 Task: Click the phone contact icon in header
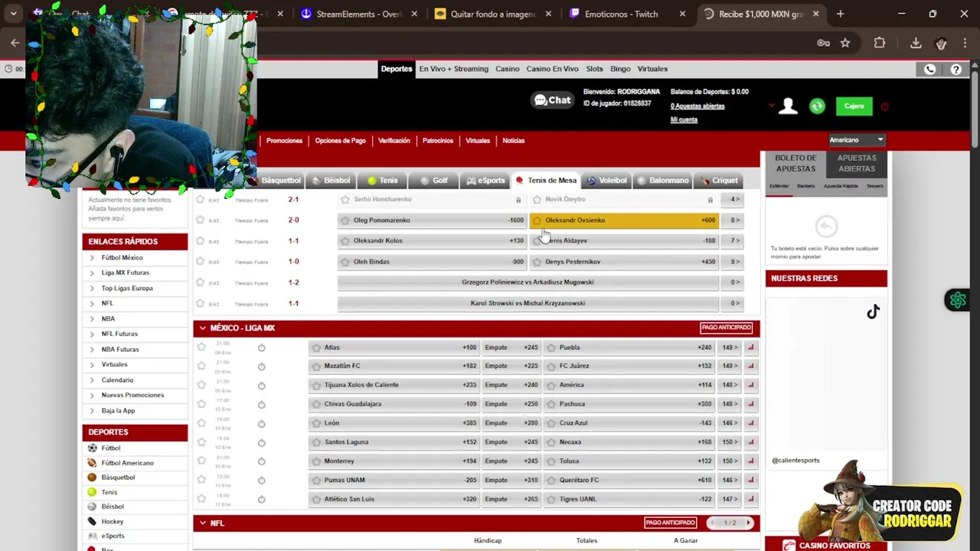929,69
